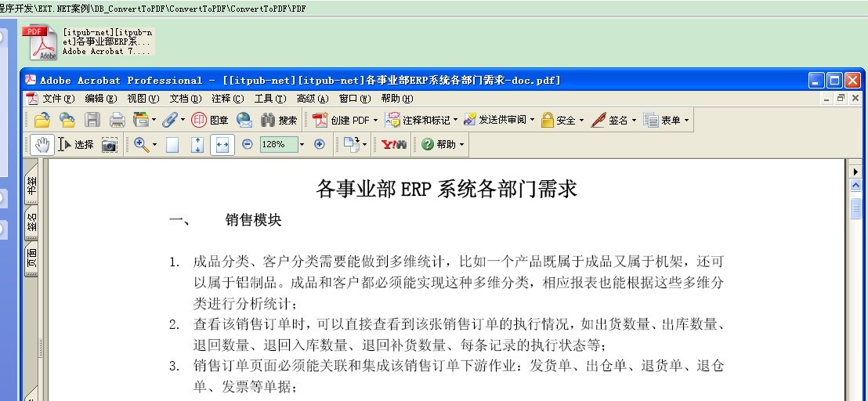Select the 选择 text select tool

coord(76,144)
